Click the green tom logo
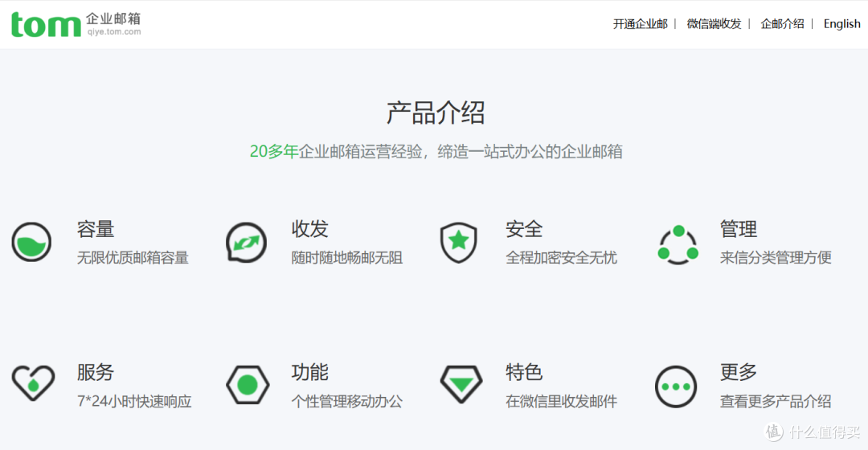This screenshot has height=450, width=868. point(46,25)
